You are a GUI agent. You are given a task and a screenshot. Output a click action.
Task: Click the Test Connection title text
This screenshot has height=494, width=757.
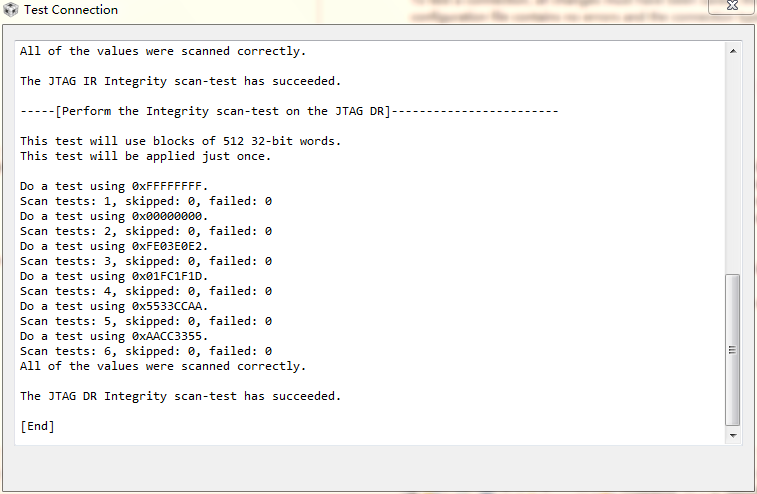pyautogui.click(x=70, y=10)
